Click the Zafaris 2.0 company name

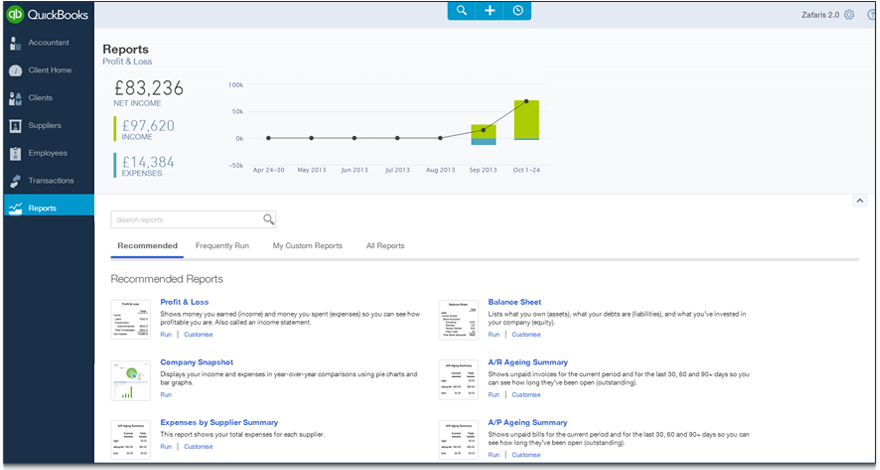tap(820, 15)
